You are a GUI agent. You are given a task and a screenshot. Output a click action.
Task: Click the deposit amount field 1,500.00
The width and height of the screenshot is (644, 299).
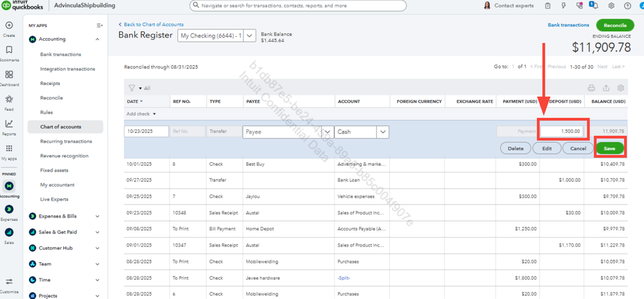click(561, 131)
